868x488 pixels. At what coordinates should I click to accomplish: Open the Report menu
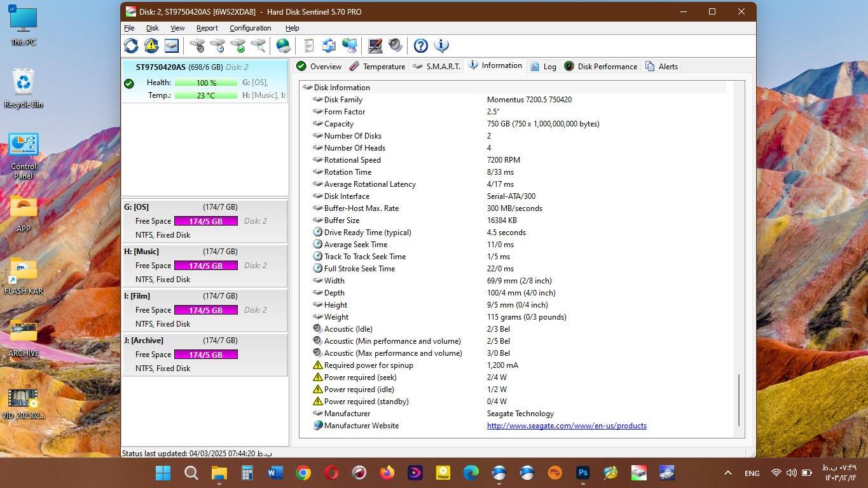pos(207,28)
